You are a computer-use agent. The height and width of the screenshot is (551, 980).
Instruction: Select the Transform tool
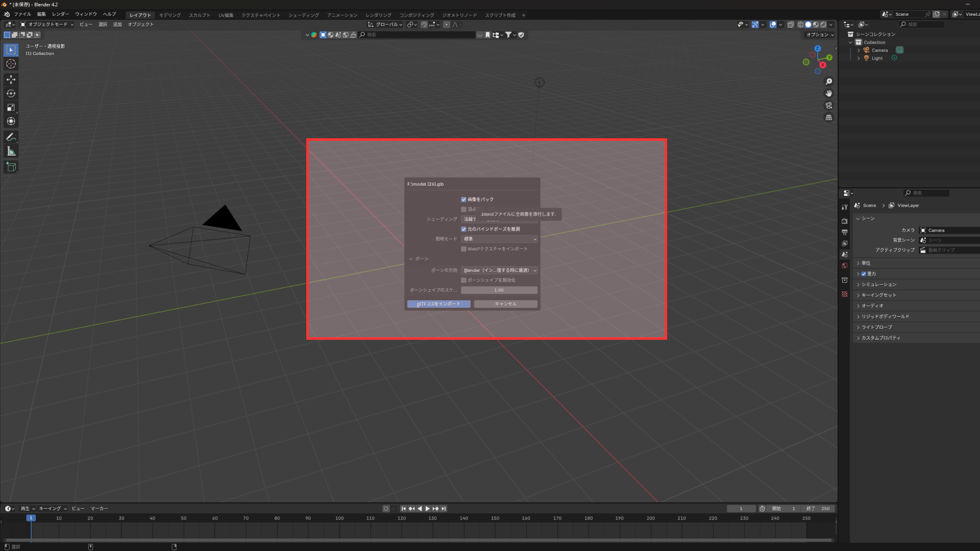click(x=11, y=121)
